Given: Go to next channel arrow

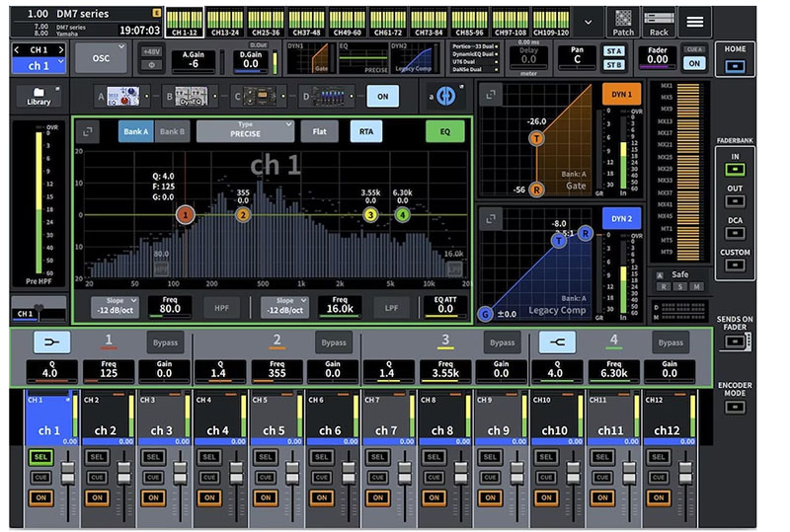Looking at the screenshot, I should coord(61,50).
